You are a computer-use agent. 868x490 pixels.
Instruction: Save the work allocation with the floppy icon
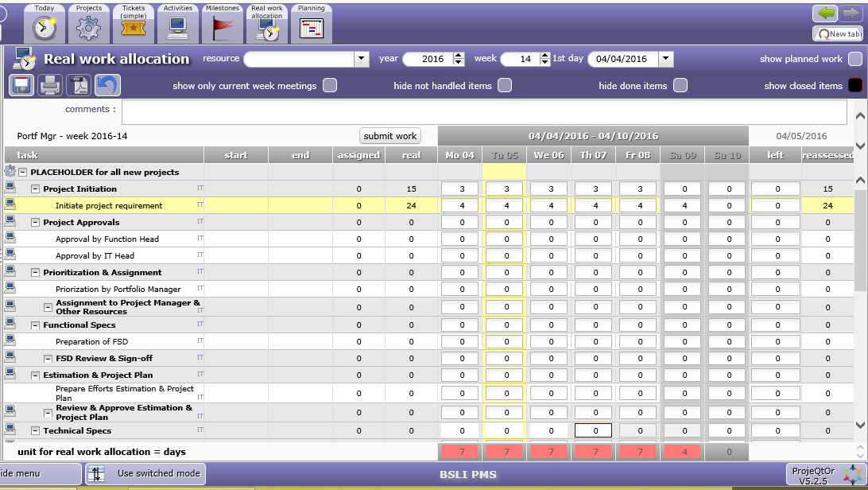tap(21, 84)
